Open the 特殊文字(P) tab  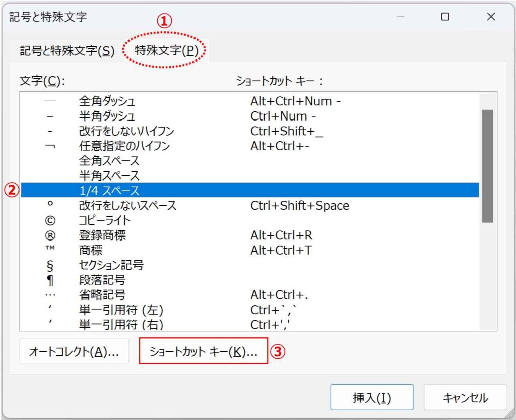coord(166,51)
